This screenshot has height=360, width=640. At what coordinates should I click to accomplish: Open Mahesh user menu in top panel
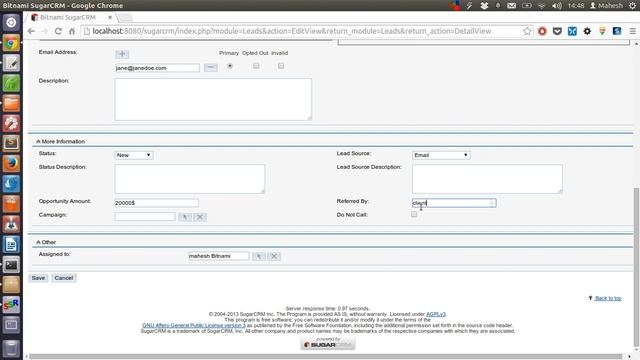(x=607, y=6)
